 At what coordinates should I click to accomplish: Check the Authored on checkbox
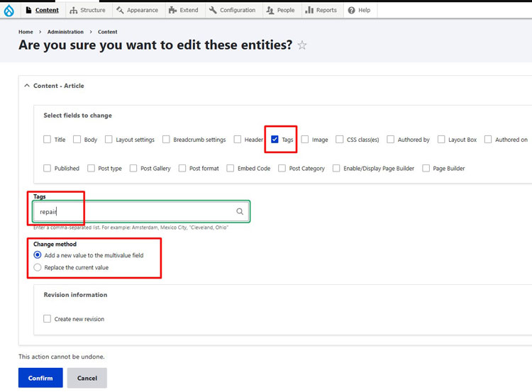[x=488, y=140]
